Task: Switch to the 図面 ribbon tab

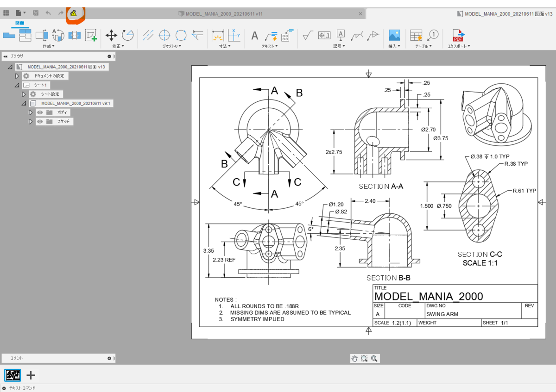Action: 20,23
